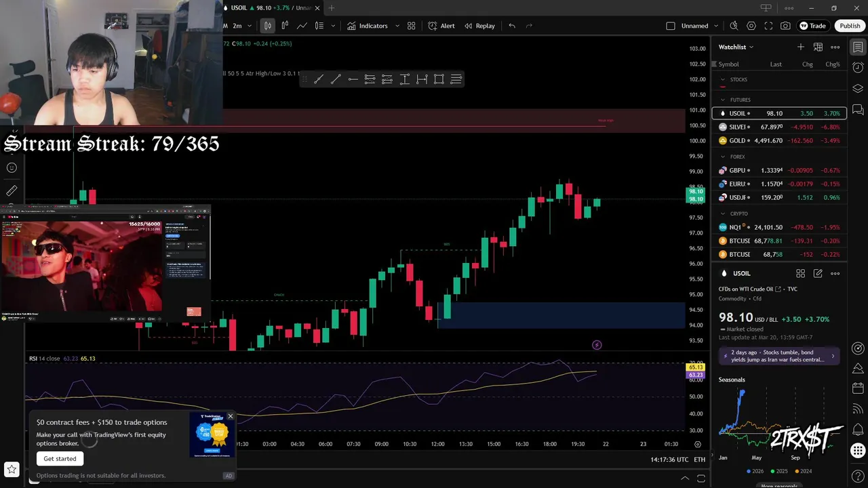Open notifications bell in right sidebar
Viewport: 868px width, 488px height.
pyautogui.click(x=858, y=430)
